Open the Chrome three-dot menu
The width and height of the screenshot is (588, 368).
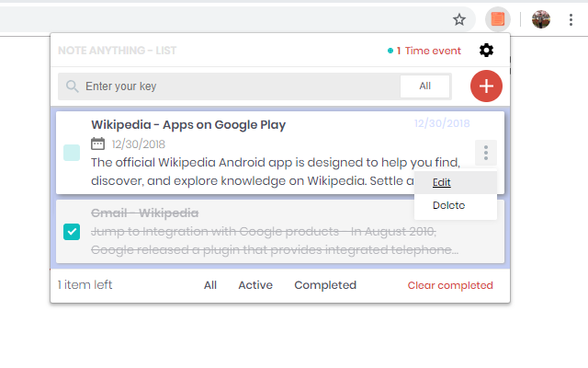[x=571, y=19]
